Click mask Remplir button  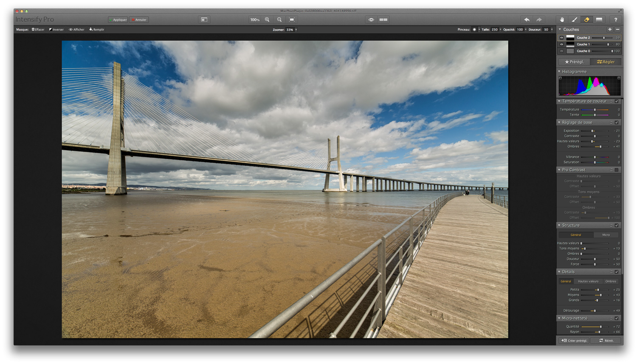coord(97,30)
